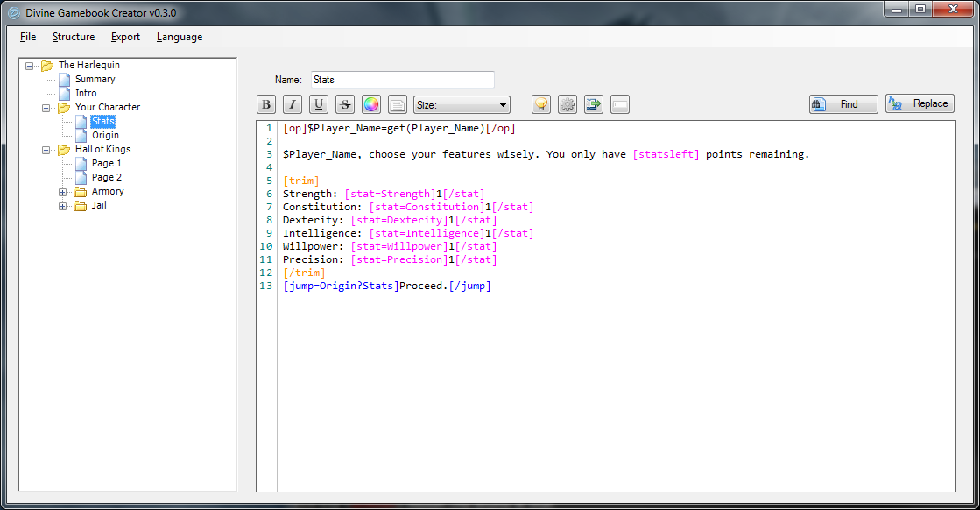Screen dimensions: 980x510
Task: Open the Size dropdown
Action: click(462, 105)
